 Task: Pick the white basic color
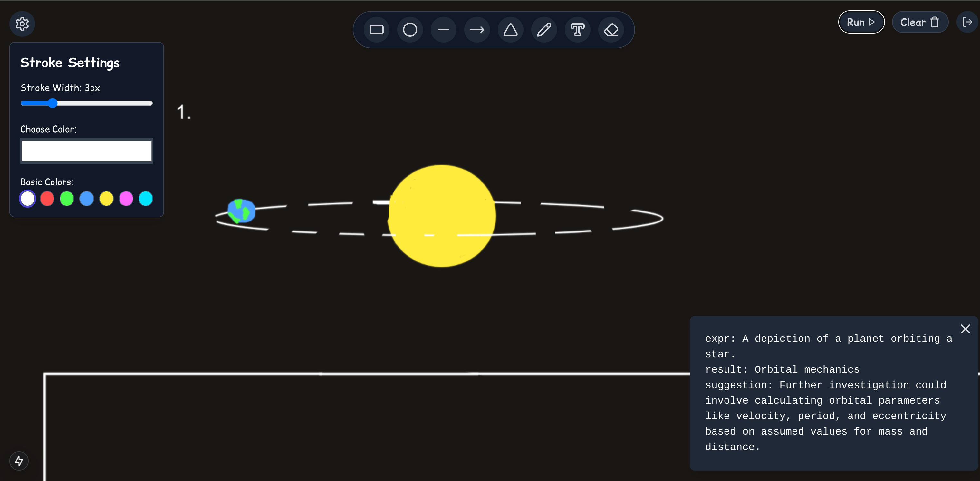pos(27,199)
